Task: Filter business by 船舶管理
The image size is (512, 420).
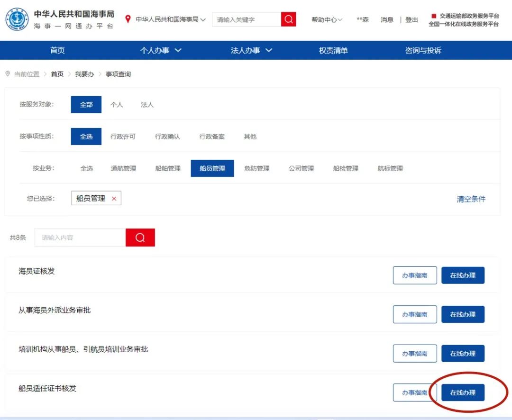Action: pos(168,169)
